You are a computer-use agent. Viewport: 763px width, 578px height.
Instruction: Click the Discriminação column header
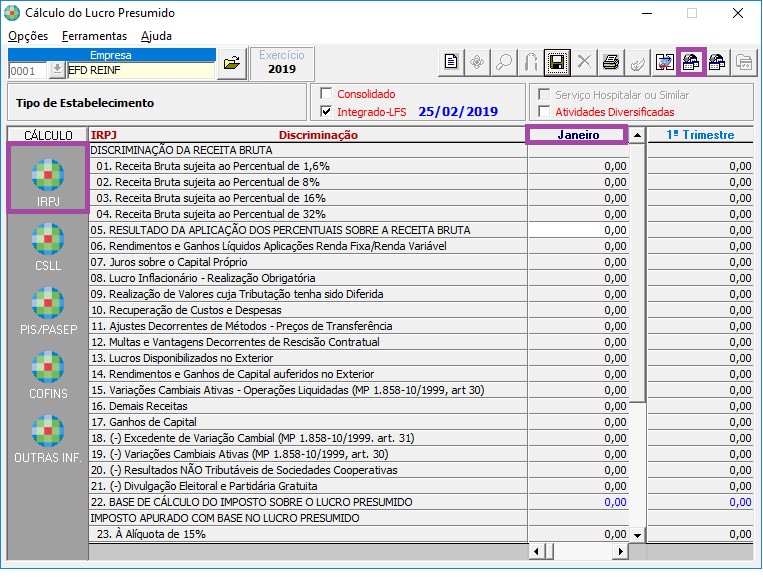click(x=318, y=135)
